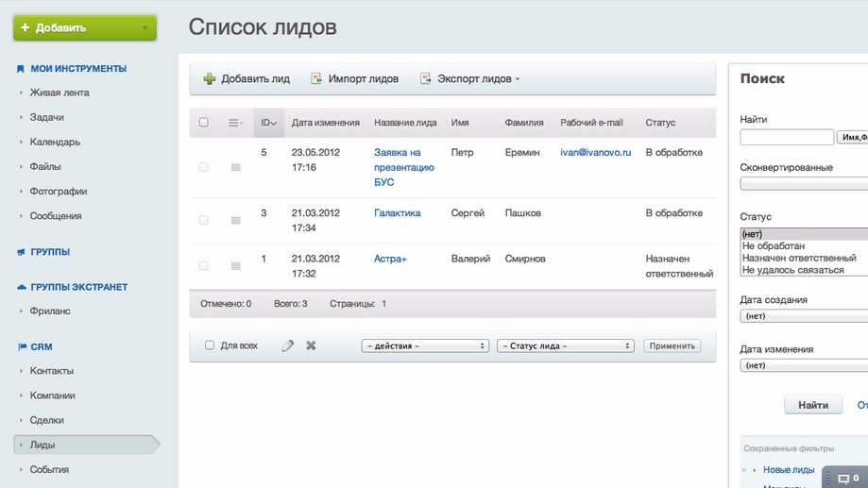Click the delete cross icon in bulk actions
This screenshot has height=488, width=868.
(311, 345)
